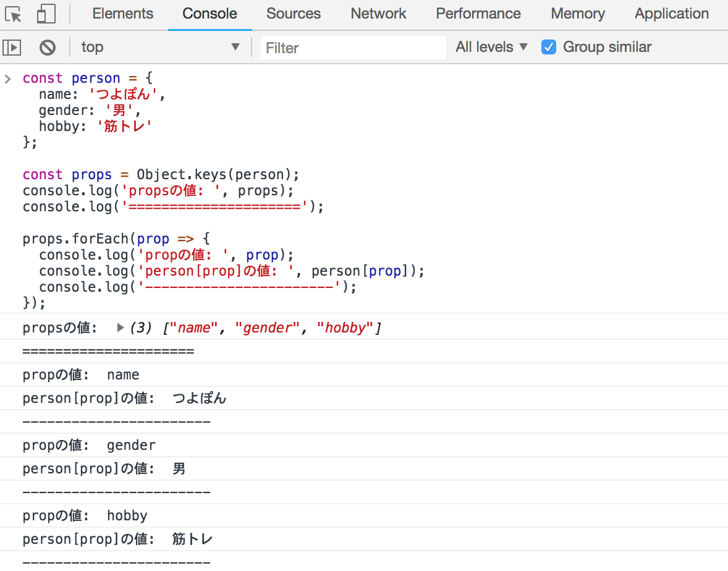This screenshot has height=571, width=728.
Task: Open the All levels filter dropdown
Action: pos(491,47)
